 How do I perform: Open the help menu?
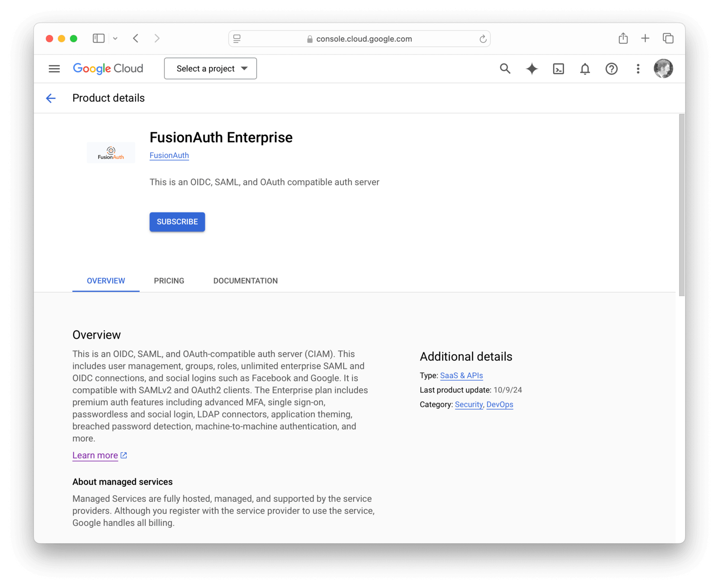(x=611, y=69)
